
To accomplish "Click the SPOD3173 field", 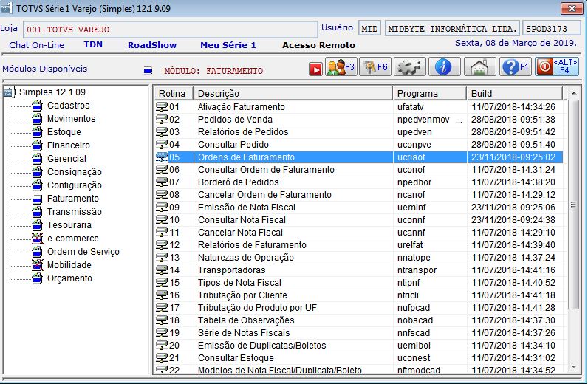I will click(551, 29).
